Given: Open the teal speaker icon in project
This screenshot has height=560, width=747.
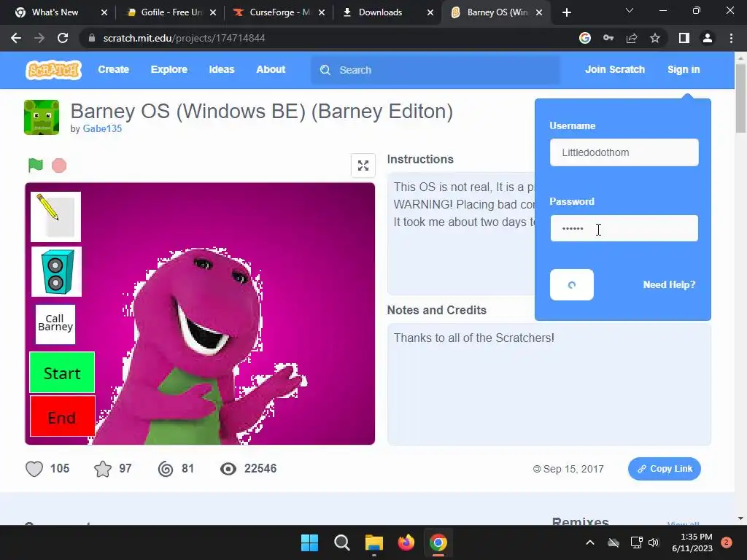Looking at the screenshot, I should pos(56,272).
